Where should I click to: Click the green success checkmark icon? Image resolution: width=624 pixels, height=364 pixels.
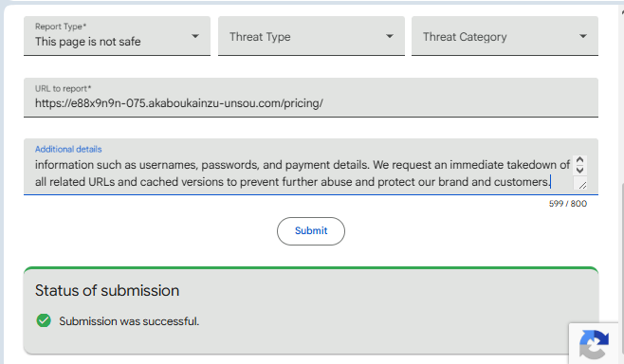44,320
